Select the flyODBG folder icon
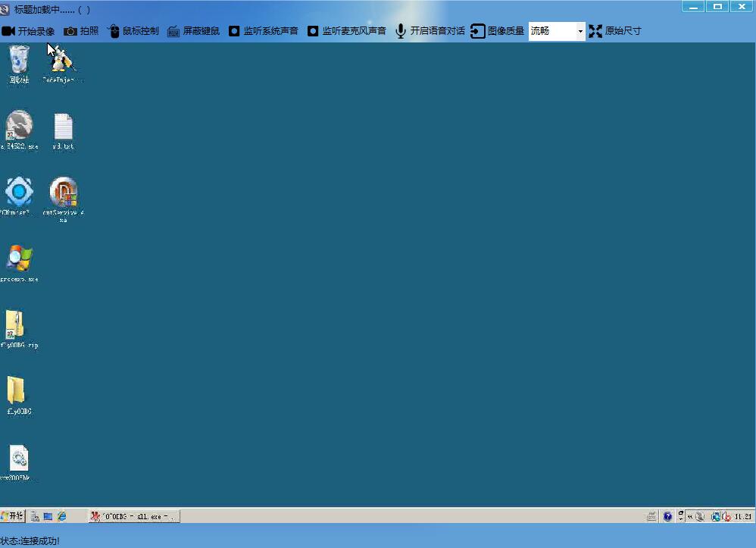Viewport: 756px width, 548px height. click(19, 396)
